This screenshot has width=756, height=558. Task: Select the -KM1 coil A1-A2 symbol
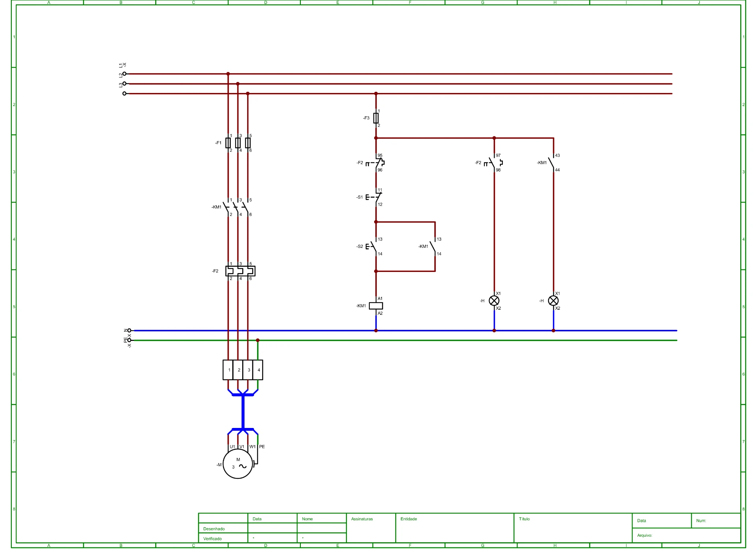click(376, 306)
